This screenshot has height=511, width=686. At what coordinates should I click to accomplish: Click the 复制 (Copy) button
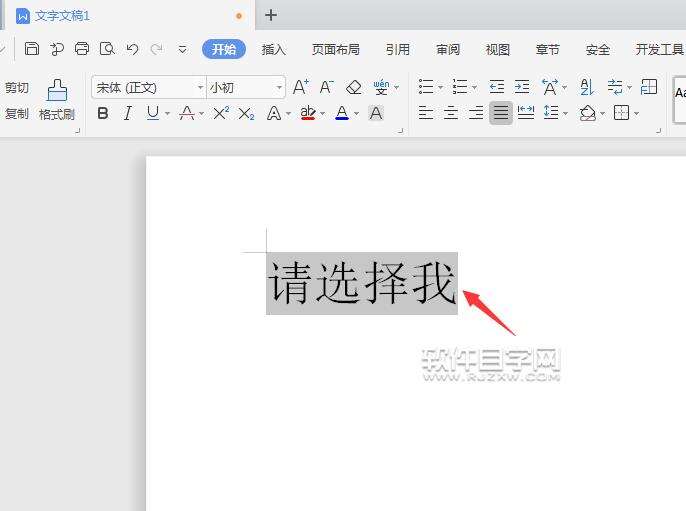[x=17, y=114]
